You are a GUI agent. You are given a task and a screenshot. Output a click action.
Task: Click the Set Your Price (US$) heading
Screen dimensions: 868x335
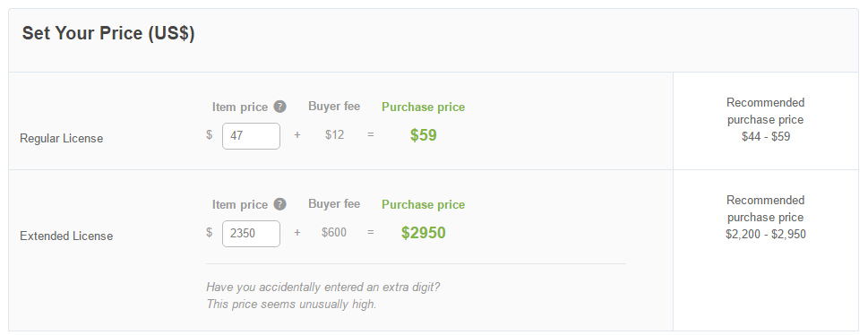point(108,34)
